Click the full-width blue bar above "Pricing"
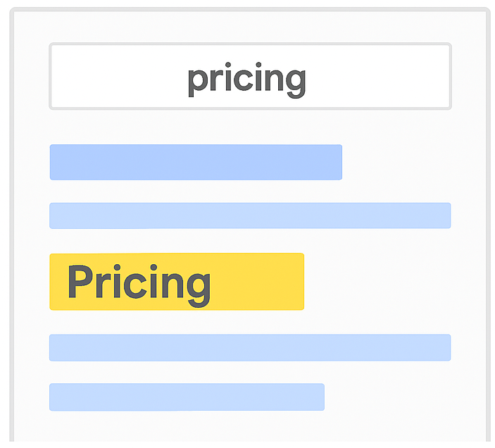 (x=249, y=216)
